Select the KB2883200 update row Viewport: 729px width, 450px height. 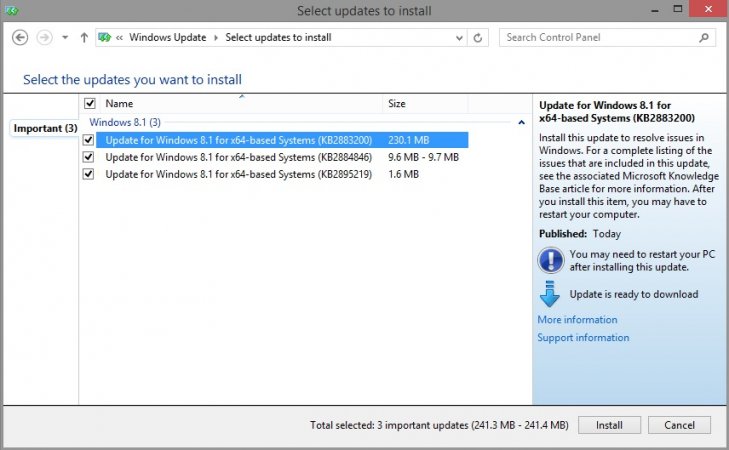point(282,140)
